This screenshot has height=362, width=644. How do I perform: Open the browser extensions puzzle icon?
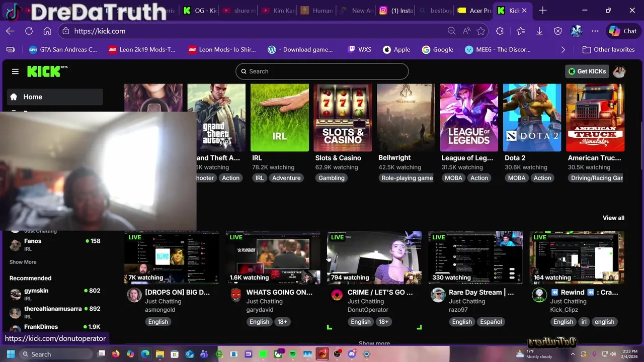[500, 31]
